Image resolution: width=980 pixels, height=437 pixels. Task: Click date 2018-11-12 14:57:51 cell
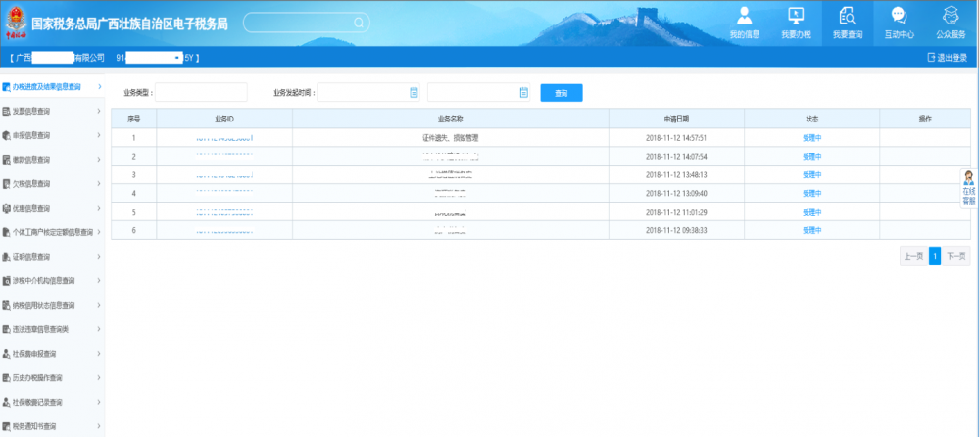click(676, 138)
